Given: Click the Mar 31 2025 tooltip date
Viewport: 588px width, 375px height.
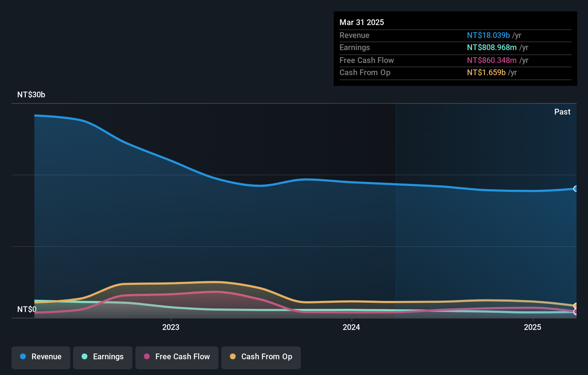Looking at the screenshot, I should click(362, 22).
